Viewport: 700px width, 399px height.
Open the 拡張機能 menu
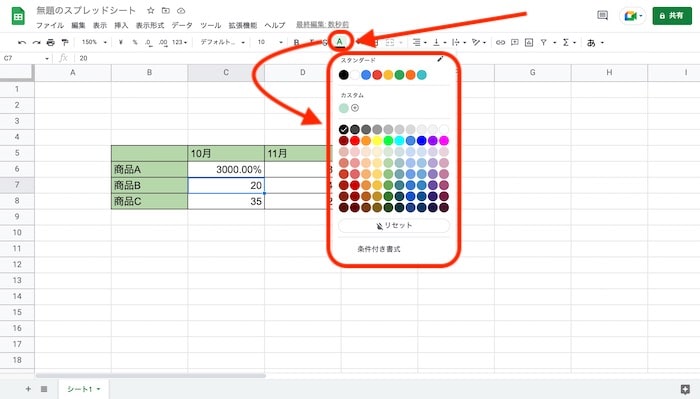[x=243, y=25]
